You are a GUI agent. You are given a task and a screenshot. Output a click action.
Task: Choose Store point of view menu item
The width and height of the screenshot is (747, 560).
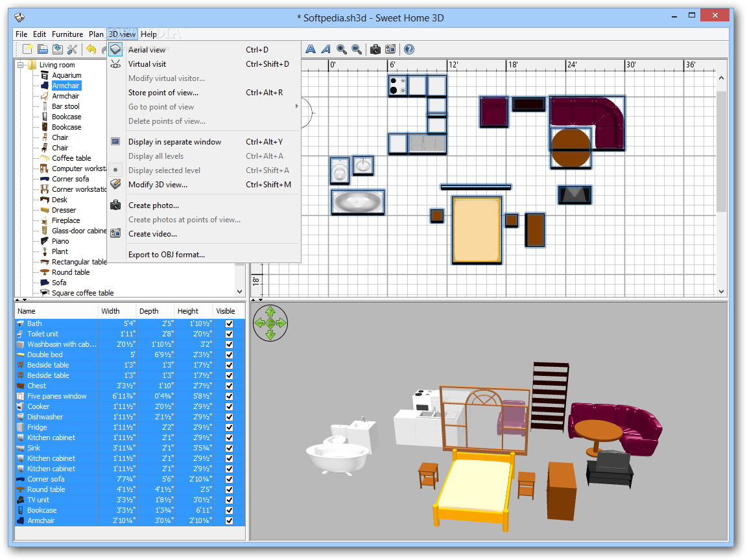click(x=204, y=93)
